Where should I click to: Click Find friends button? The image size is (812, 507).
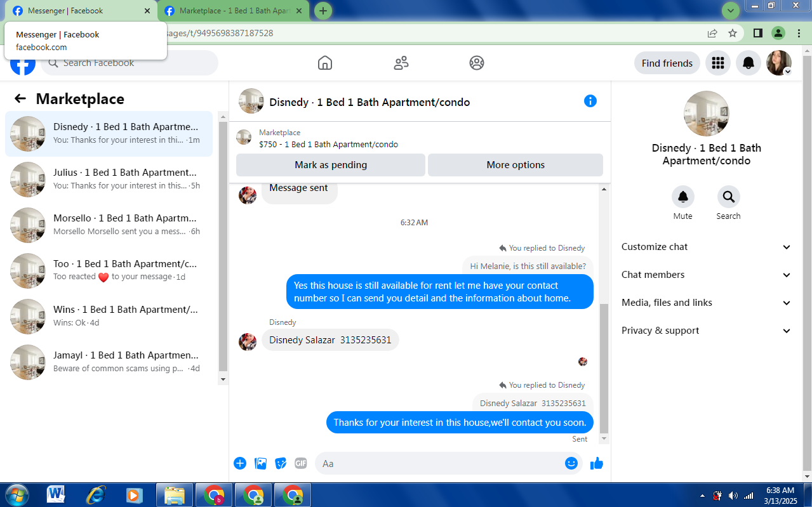667,63
